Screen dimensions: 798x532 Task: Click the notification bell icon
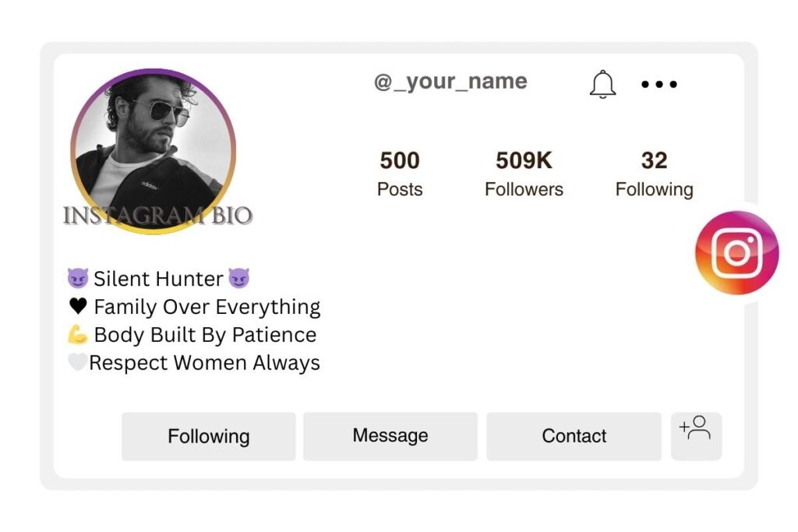click(602, 84)
